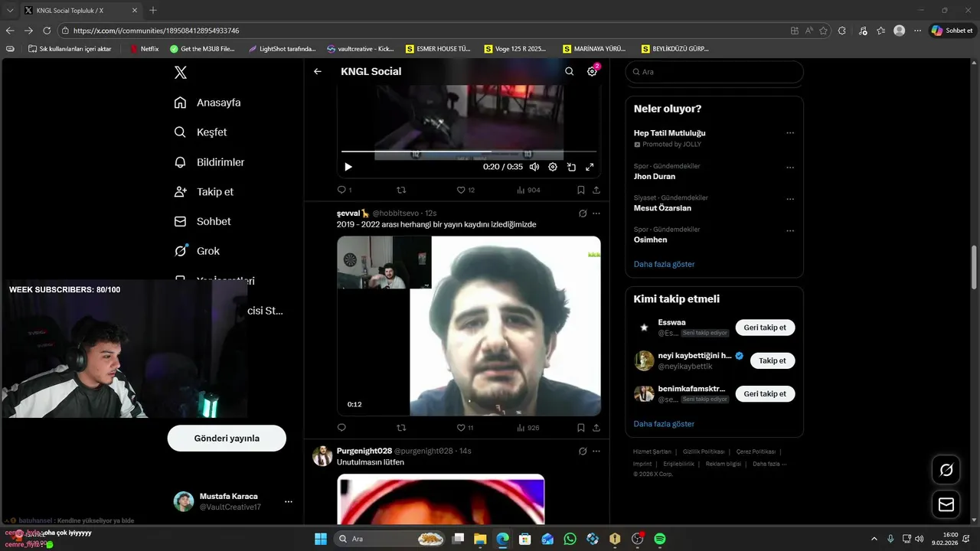Follow back Esswaa

(765, 328)
